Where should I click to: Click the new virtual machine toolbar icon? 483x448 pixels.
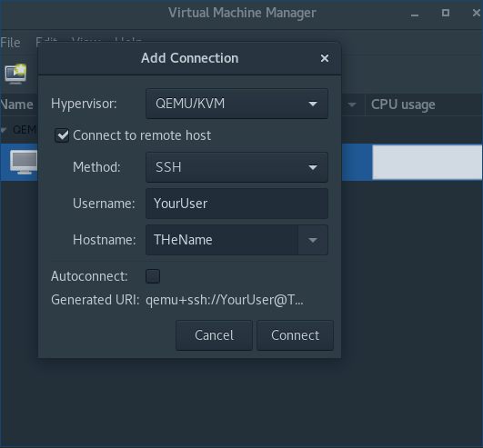15,74
